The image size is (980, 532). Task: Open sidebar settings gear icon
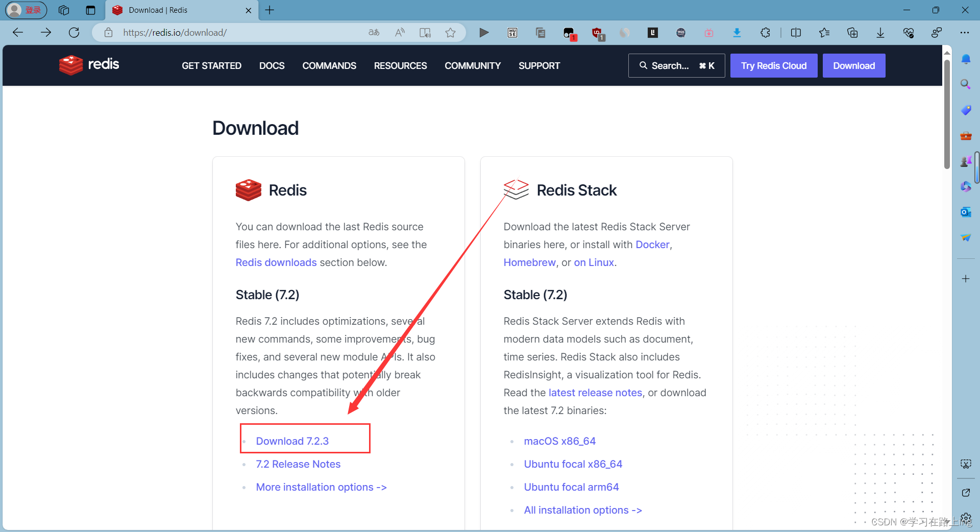(x=966, y=518)
